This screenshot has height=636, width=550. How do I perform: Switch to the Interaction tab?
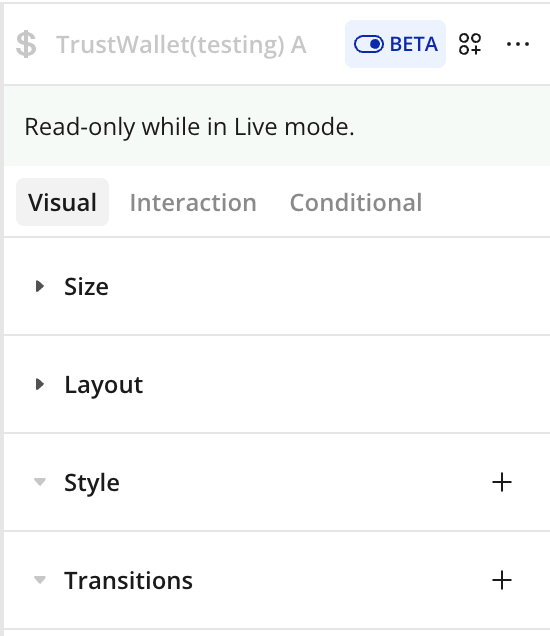click(193, 202)
